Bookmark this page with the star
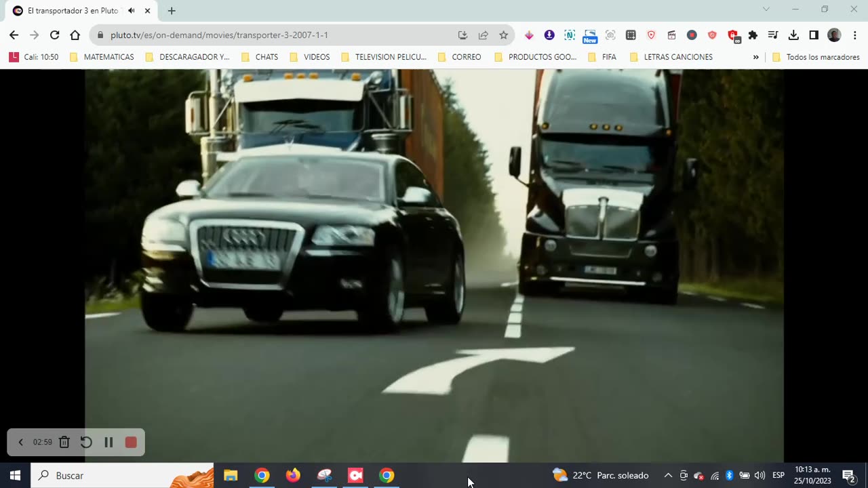The height and width of the screenshot is (488, 868). 503,35
